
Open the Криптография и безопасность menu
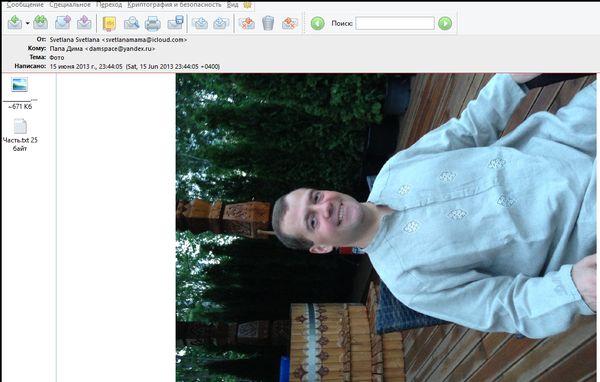(x=174, y=5)
